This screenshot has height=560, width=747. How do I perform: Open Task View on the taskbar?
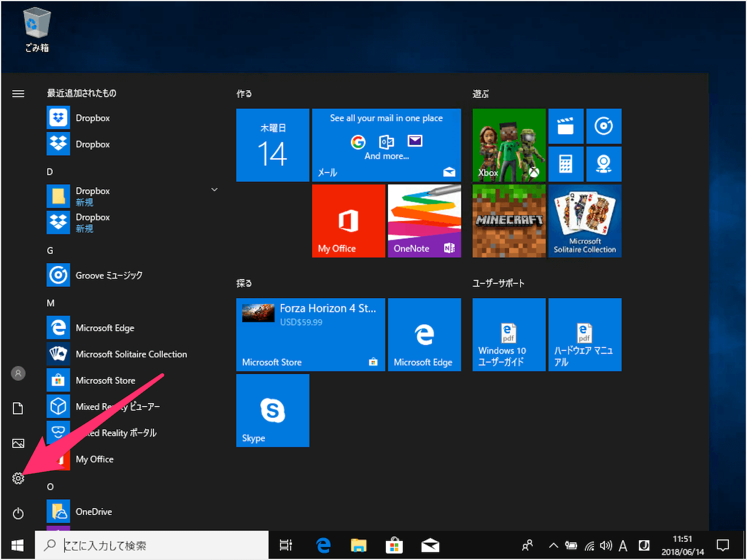click(x=285, y=545)
